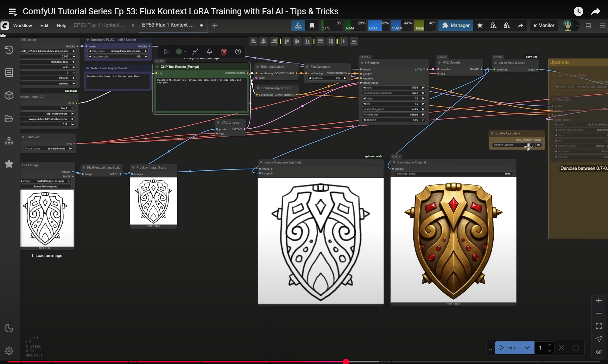
Task: Toggle link visibility eye icon
Action: click(598, 352)
